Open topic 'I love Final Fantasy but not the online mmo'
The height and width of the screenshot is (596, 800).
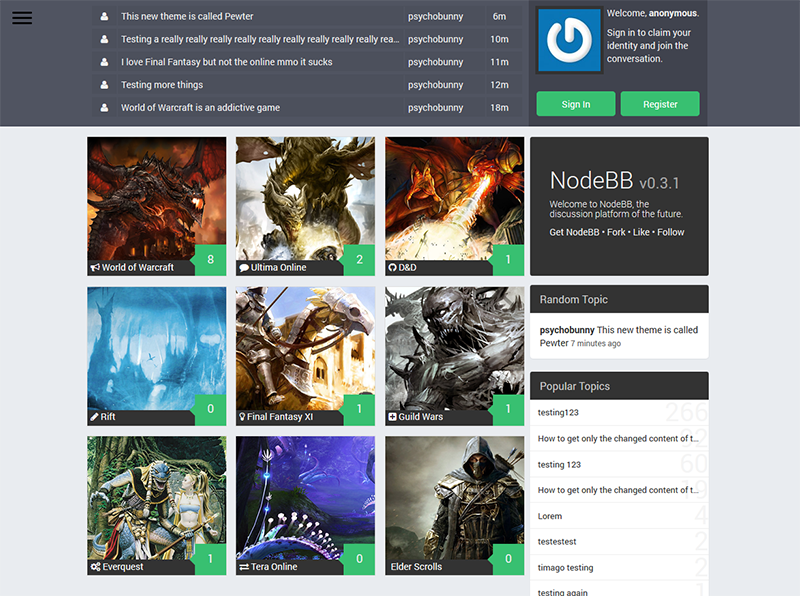click(227, 62)
